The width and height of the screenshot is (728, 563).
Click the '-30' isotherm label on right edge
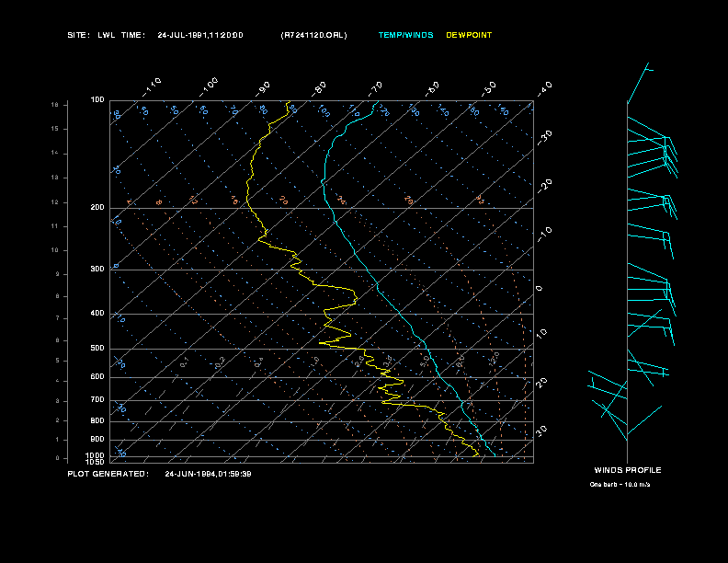pyautogui.click(x=544, y=138)
